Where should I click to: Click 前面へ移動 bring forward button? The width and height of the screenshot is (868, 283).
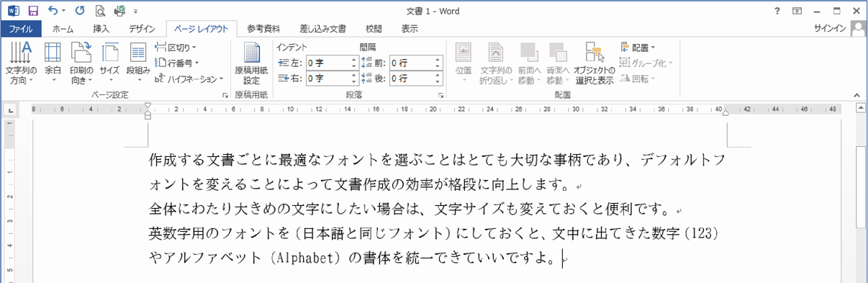tap(529, 64)
